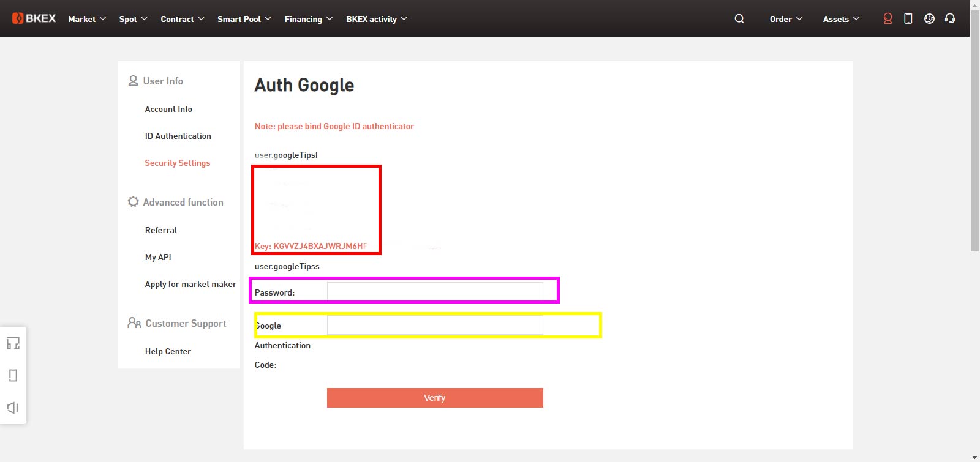Open the BKEX activity dropdown
The image size is (980, 462).
click(x=377, y=19)
